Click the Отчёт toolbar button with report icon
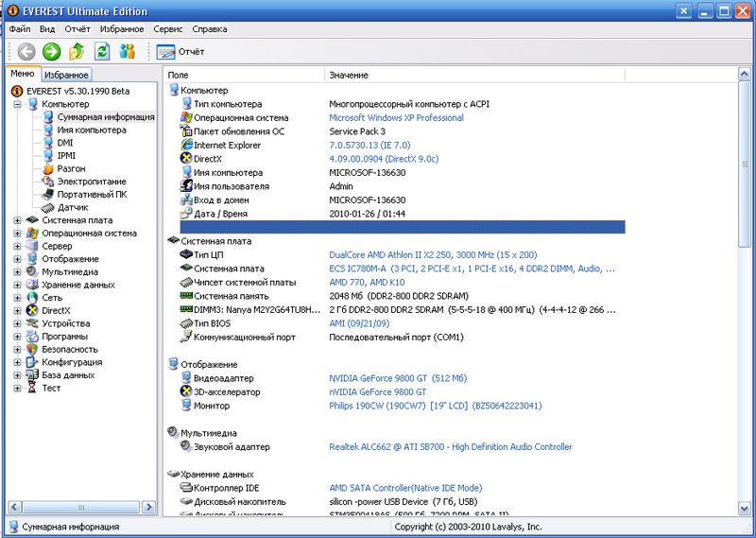 pos(180,51)
